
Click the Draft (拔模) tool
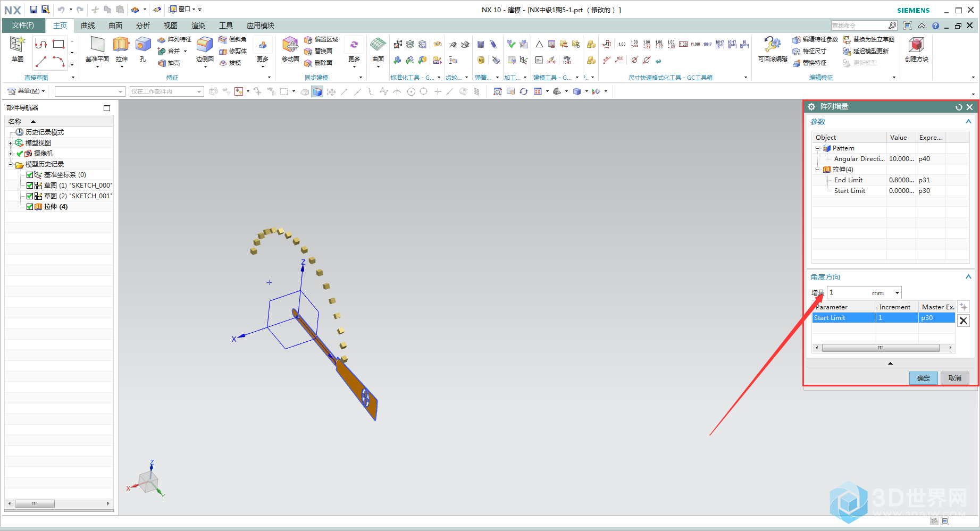230,63
